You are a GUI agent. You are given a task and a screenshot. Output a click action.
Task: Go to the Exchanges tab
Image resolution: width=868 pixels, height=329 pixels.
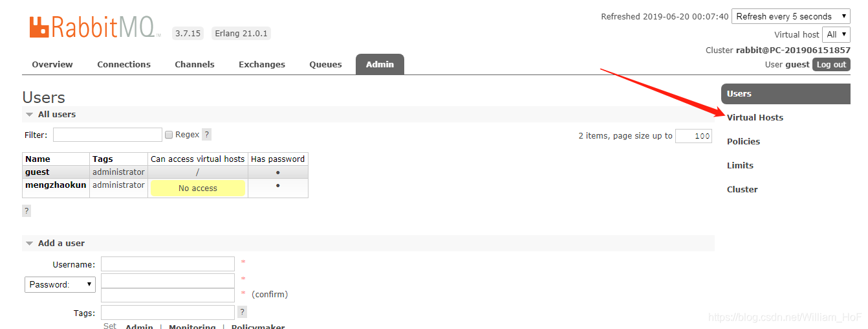click(262, 65)
